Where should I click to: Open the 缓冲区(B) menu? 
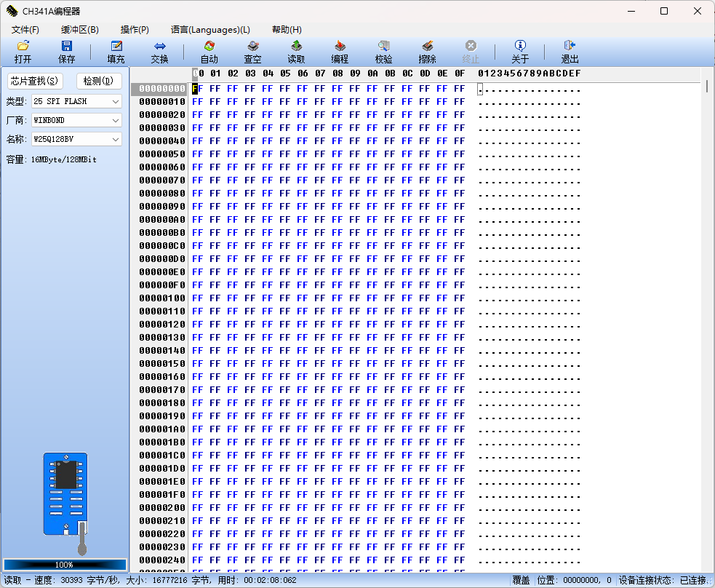(80, 30)
